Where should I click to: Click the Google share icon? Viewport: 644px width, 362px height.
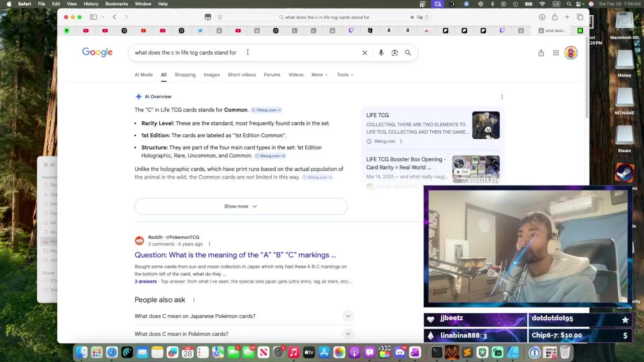541,53
